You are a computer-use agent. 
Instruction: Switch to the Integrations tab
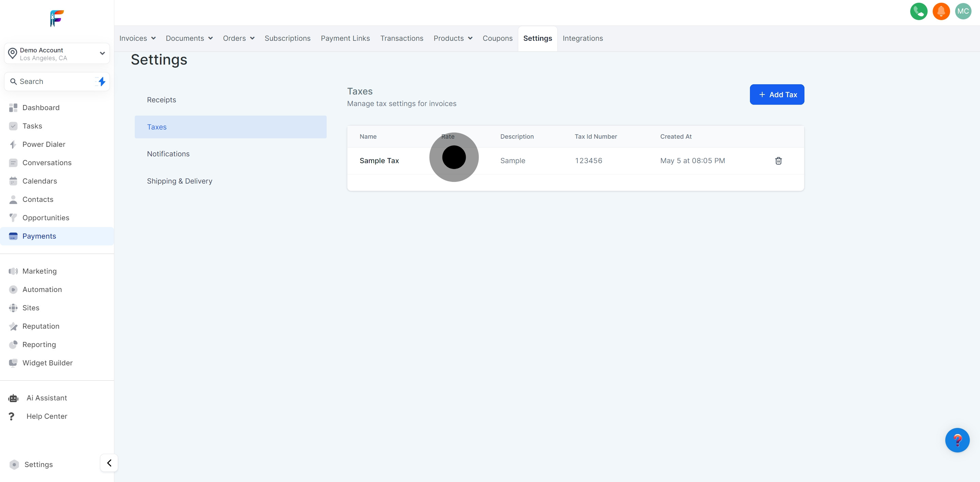coord(583,38)
